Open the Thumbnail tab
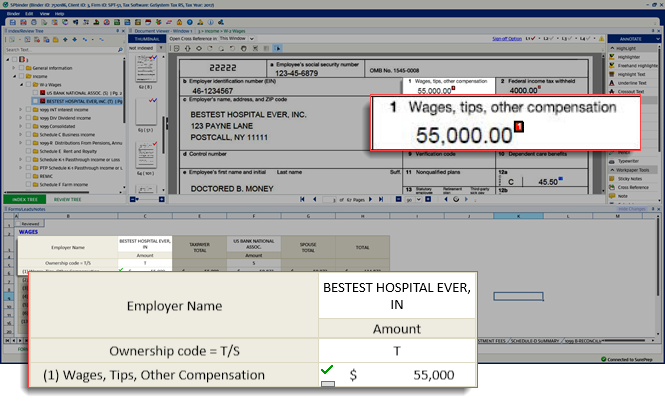 pos(147,39)
